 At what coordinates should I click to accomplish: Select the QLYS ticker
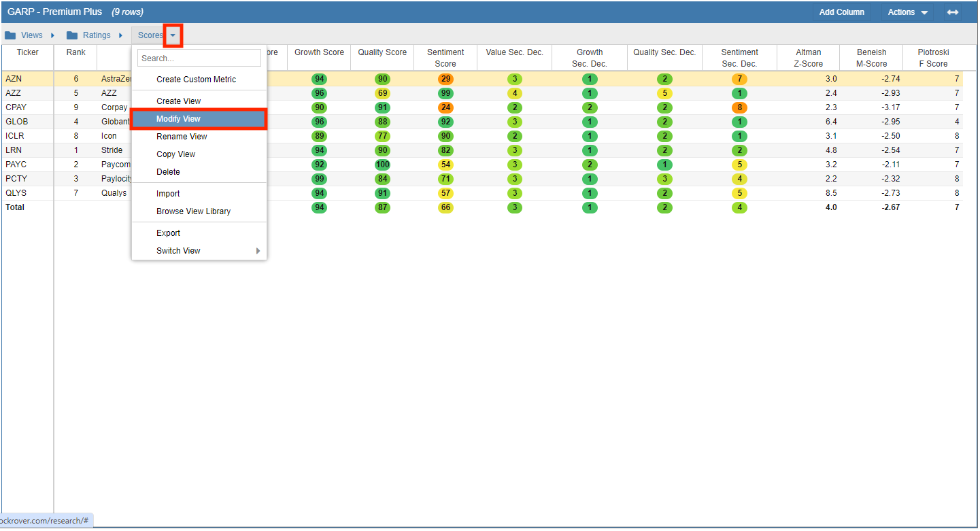point(16,193)
